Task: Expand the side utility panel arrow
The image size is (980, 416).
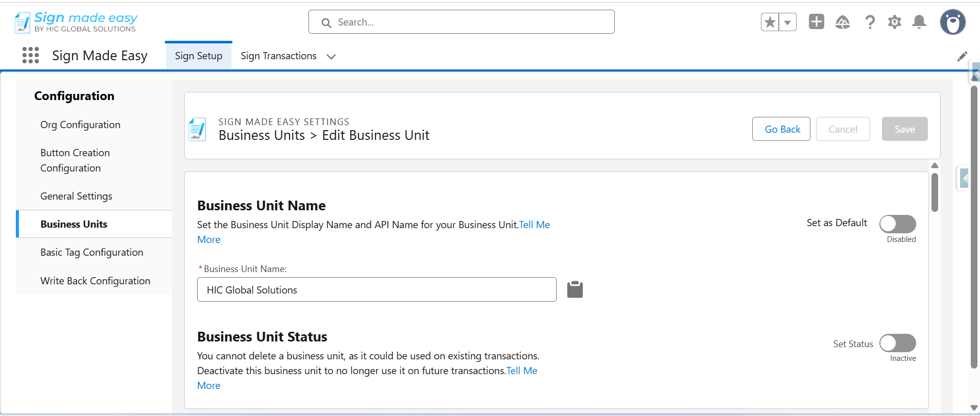Action: pyautogui.click(x=964, y=178)
